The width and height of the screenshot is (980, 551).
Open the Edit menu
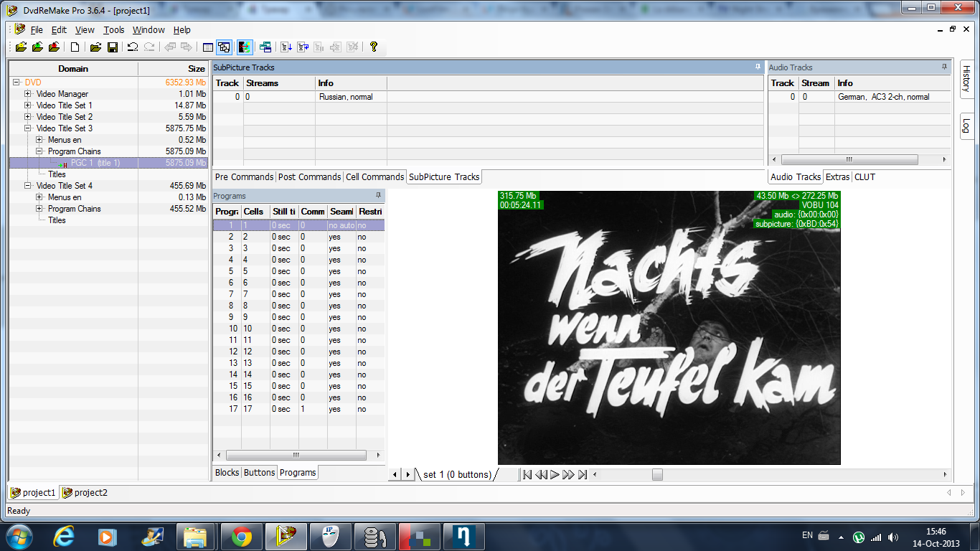[x=59, y=30]
